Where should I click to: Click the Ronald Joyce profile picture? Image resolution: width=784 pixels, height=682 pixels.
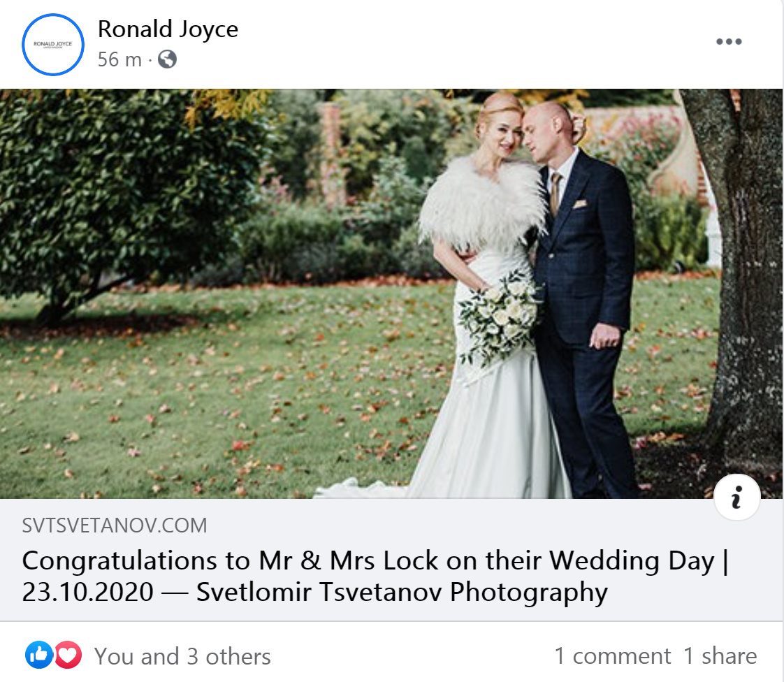click(x=53, y=45)
